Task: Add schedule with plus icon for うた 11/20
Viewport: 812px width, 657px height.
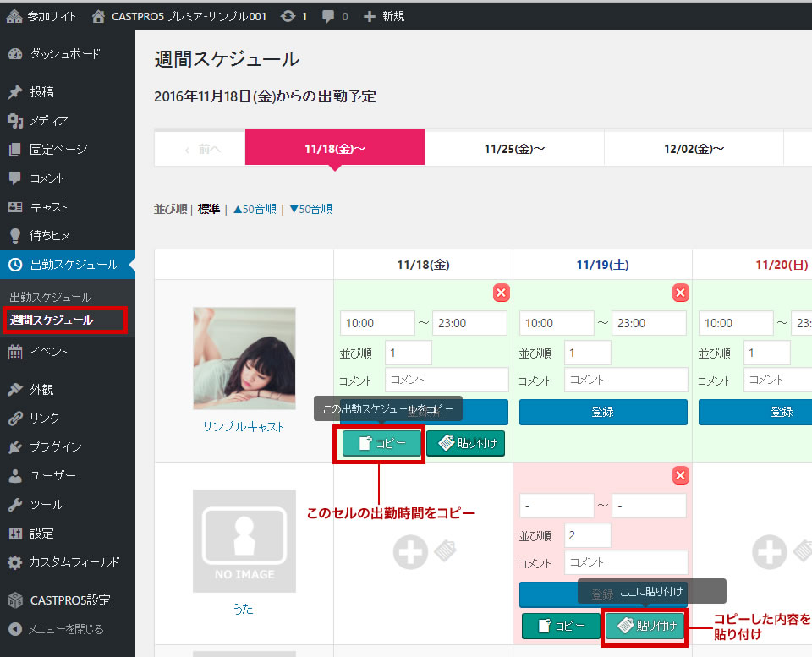Action: (x=769, y=552)
